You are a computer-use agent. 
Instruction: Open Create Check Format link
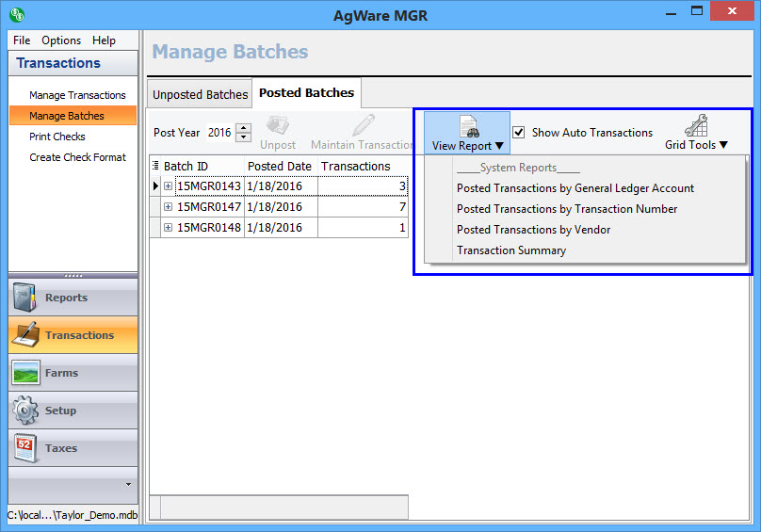77,157
